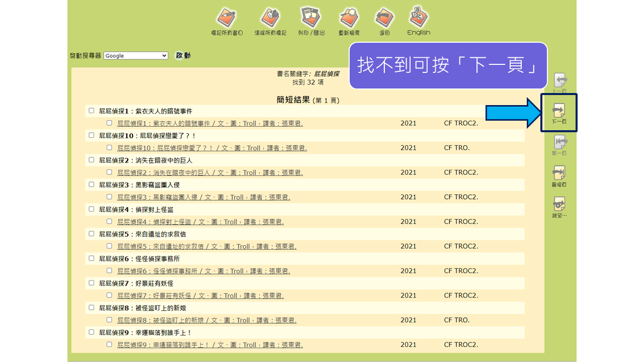Tick the checkbox beside the 屁屁偵探6 record link
Screen dimensions: 644x362
pos(109,270)
